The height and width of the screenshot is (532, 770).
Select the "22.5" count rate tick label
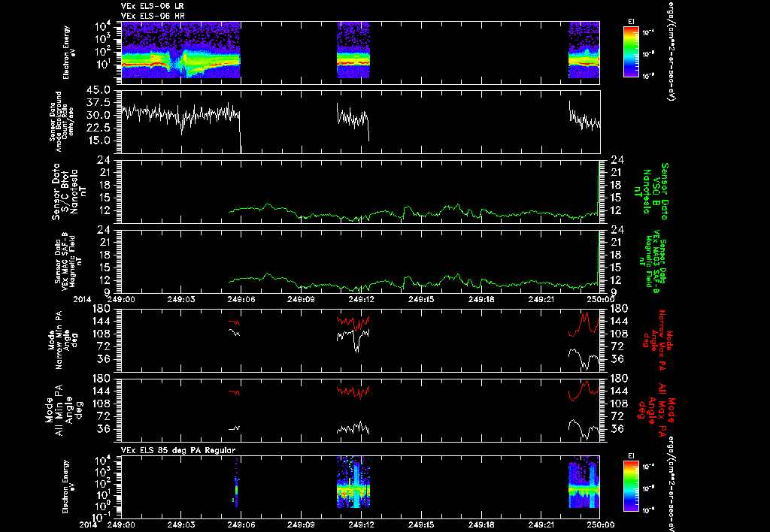tap(100, 128)
